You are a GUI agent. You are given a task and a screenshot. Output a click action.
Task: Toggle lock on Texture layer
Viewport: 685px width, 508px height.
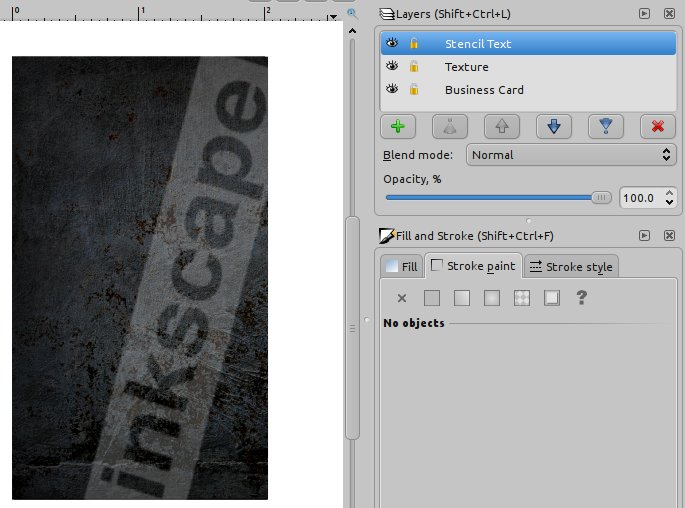tap(413, 66)
